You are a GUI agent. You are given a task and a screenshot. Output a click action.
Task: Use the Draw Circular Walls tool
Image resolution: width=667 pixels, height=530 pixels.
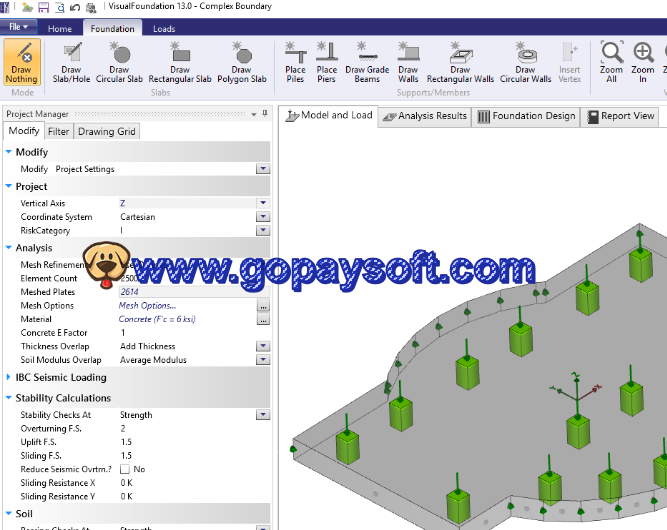(x=525, y=63)
